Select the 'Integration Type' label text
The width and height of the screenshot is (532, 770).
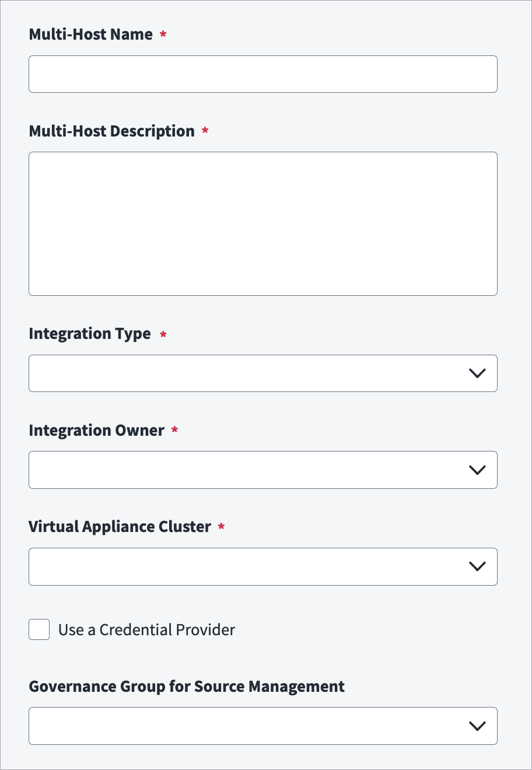pos(90,334)
